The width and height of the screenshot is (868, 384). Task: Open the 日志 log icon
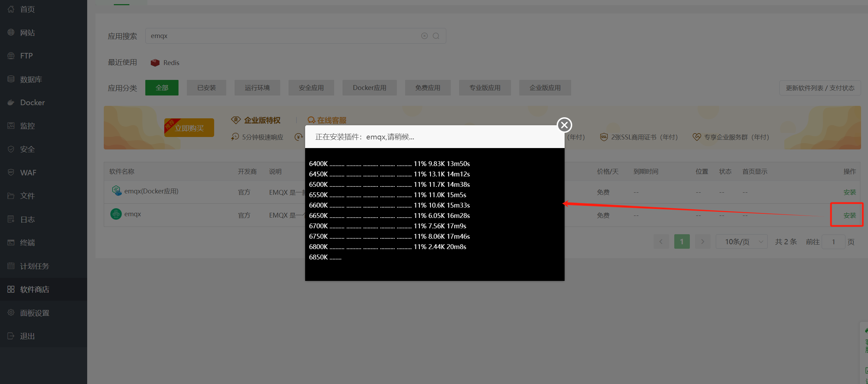[x=11, y=219]
